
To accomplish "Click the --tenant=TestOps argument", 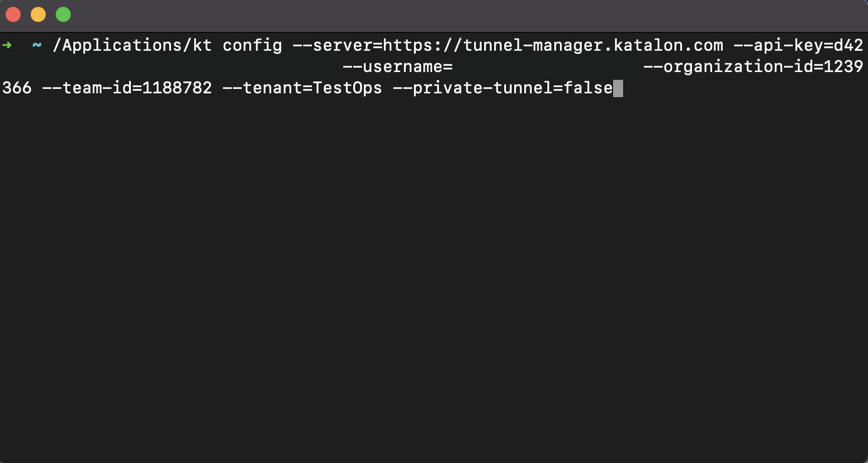I will point(302,88).
